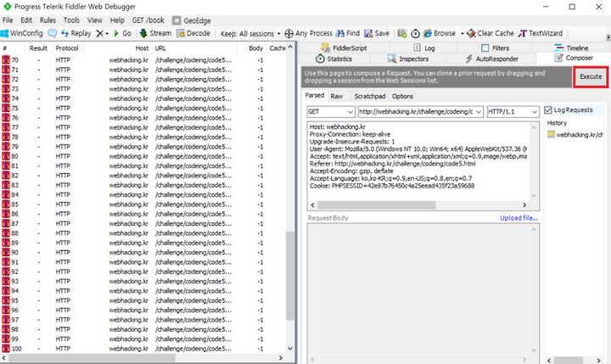Viewport: 611px width, 364px height.
Task: Click the session list horizontal scrollbar thumb
Action: [92, 357]
